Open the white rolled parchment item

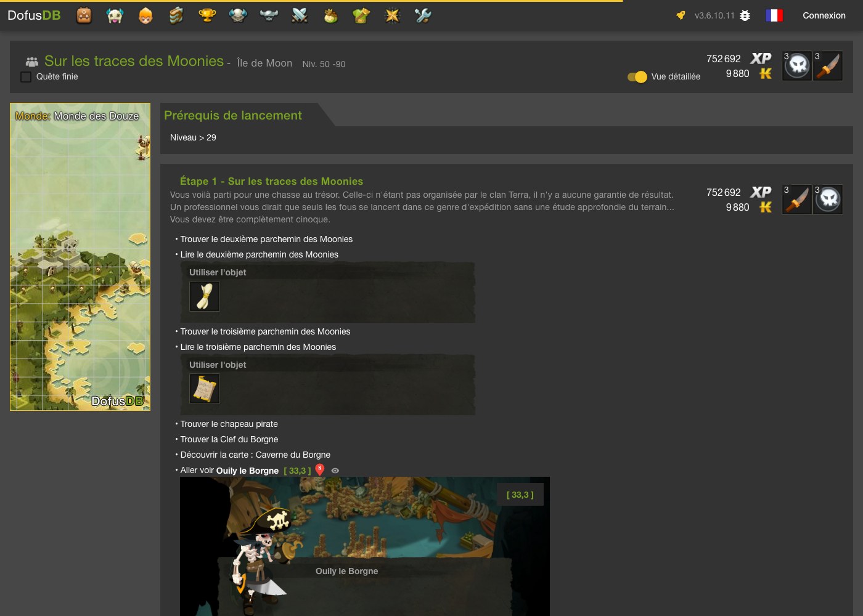[205, 296]
